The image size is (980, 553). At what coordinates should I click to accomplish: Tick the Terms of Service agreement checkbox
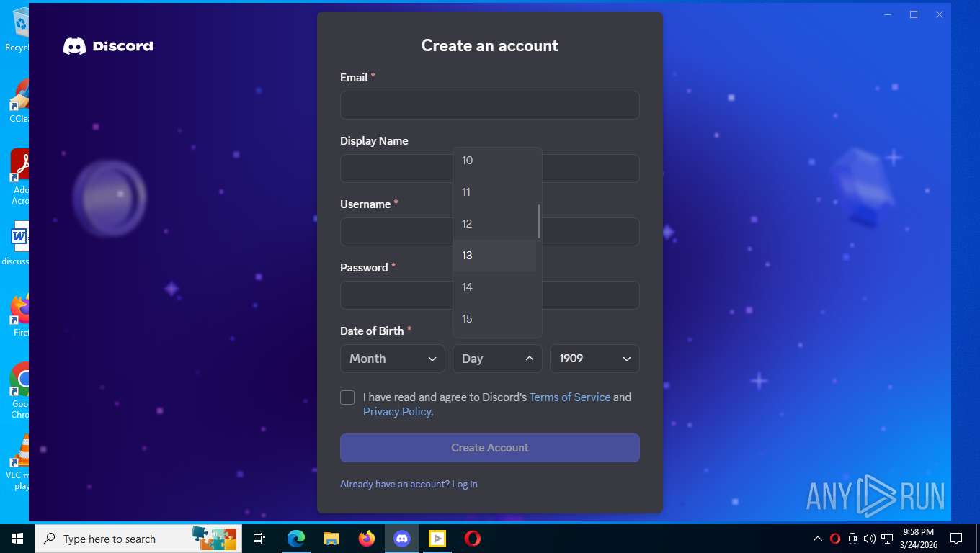[347, 397]
